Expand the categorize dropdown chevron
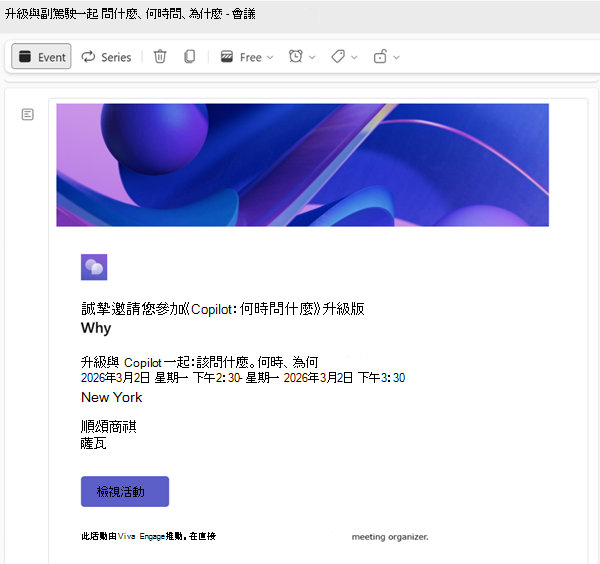Viewport: 600px width, 564px height. click(x=354, y=57)
